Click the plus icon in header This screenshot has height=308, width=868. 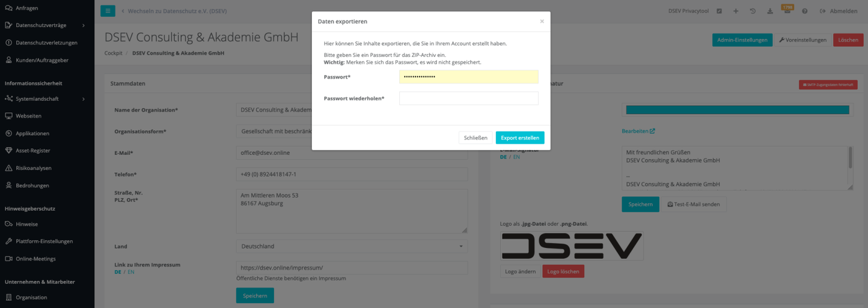click(736, 11)
